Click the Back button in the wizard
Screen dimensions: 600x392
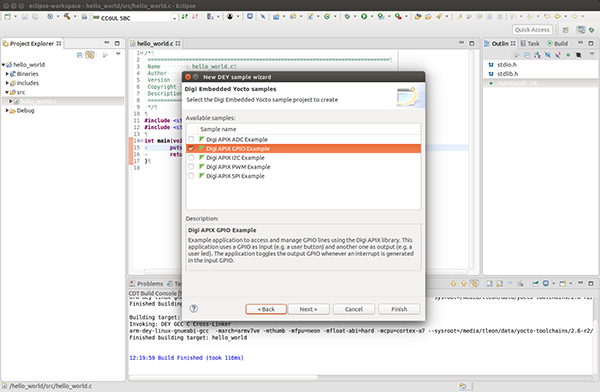(266, 309)
